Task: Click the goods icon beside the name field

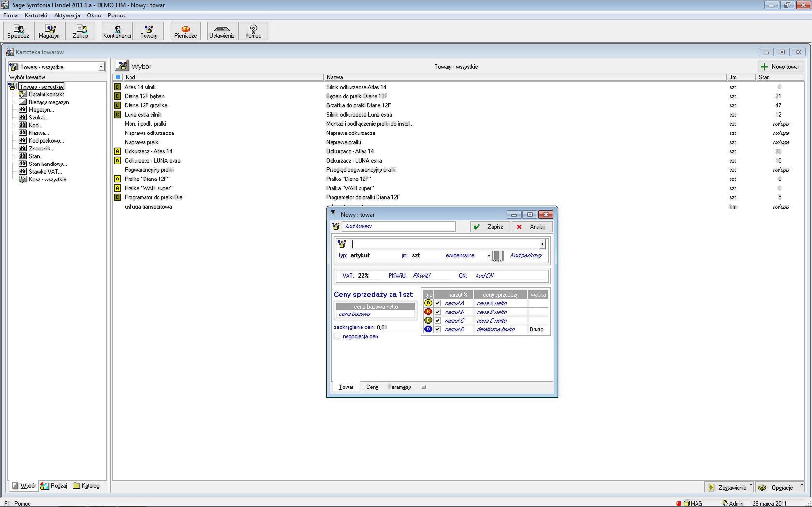Action: [342, 244]
